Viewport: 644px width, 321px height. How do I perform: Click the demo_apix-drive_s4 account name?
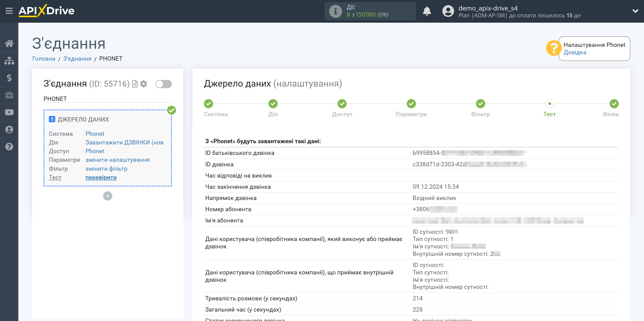pyautogui.click(x=488, y=8)
